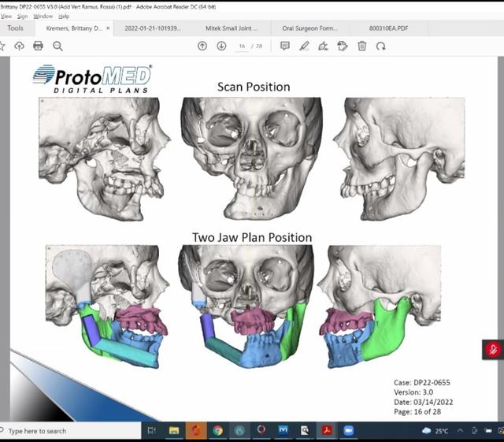Click the upload to cloud icon

[x=19, y=46]
